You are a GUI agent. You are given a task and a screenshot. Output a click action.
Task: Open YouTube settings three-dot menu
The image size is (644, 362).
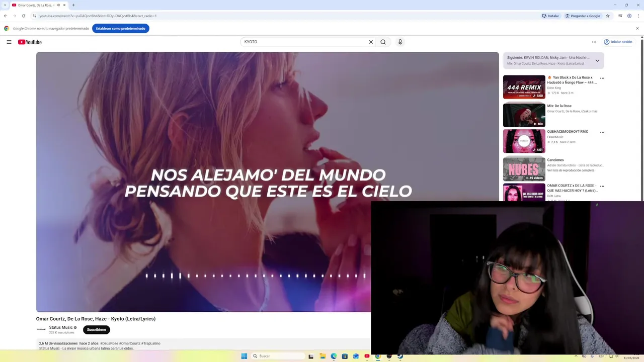point(594,42)
